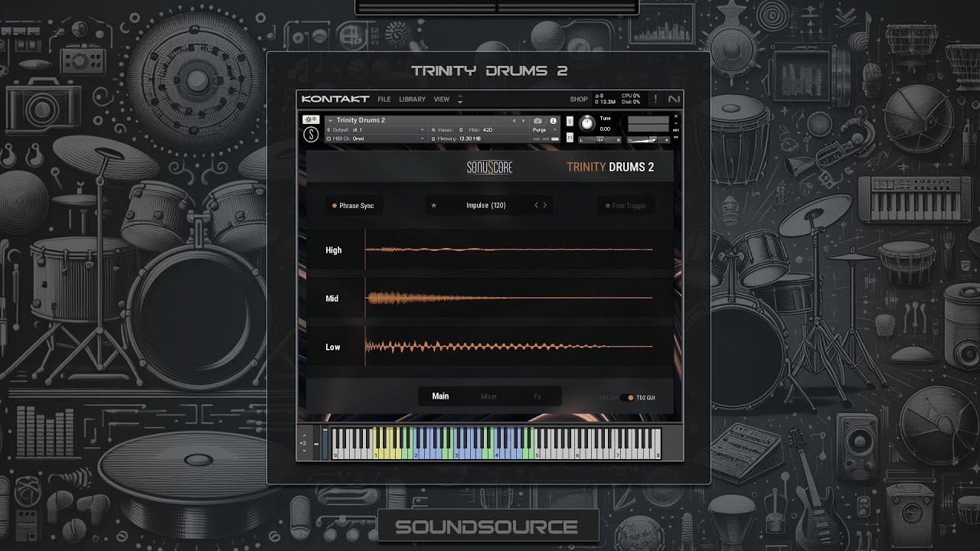Shift keyboard octave up with the arrow
Viewport: 980px width, 551px height.
pos(303,435)
